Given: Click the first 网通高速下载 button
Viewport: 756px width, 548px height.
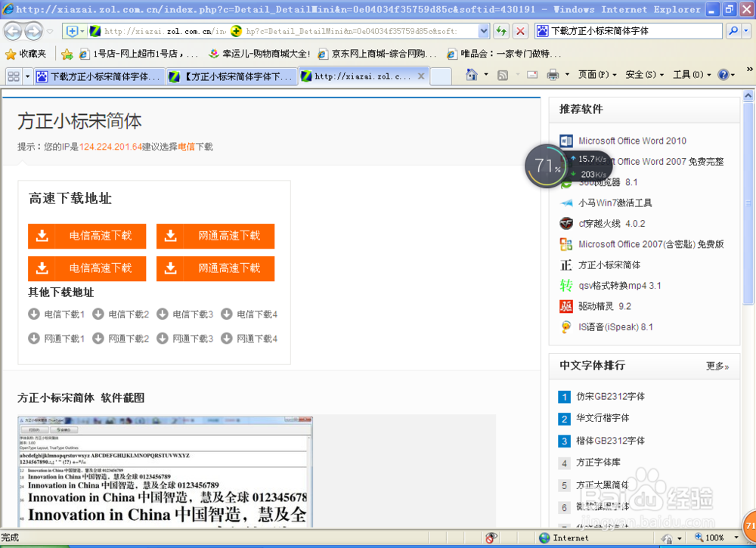Looking at the screenshot, I should click(215, 236).
